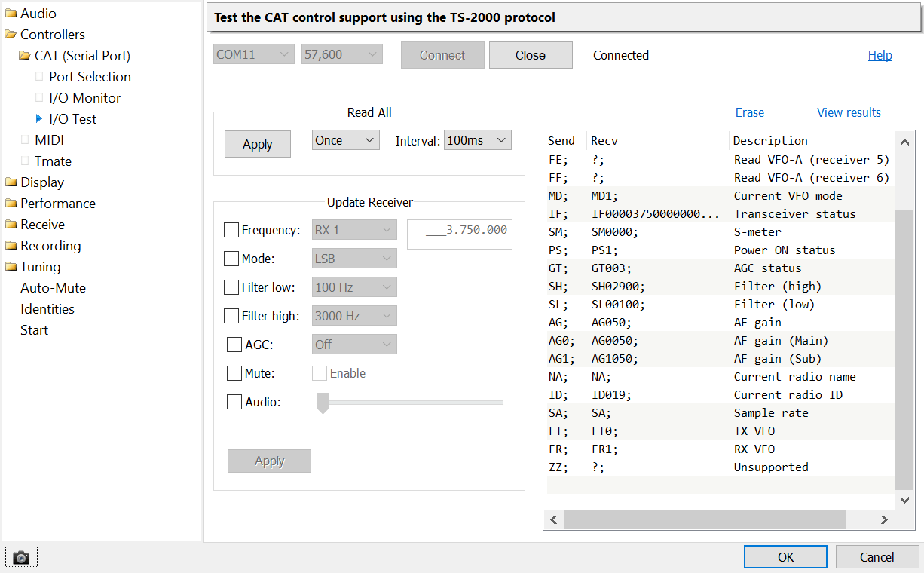Select Port Selection in the tree
The width and height of the screenshot is (924, 573).
[x=90, y=77]
